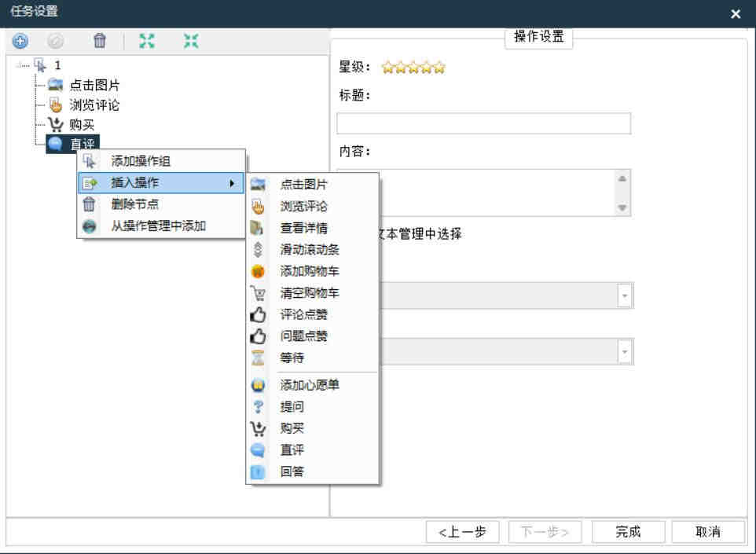
Task: Select 添加购物车 from the submenu
Action: click(x=313, y=271)
